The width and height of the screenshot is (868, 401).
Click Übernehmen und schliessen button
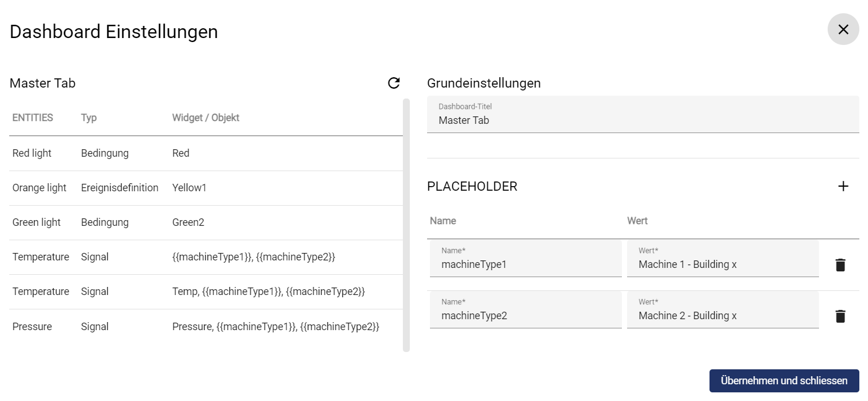[783, 381]
